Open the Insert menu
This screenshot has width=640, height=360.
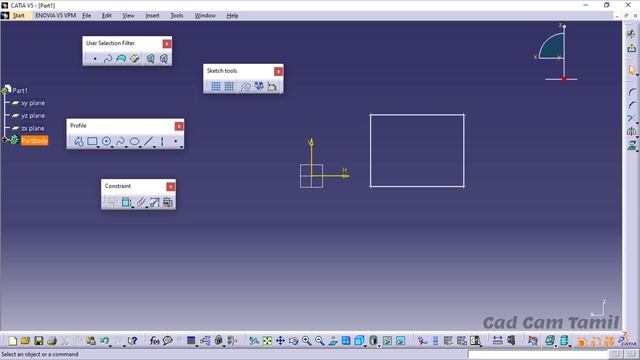pos(152,16)
